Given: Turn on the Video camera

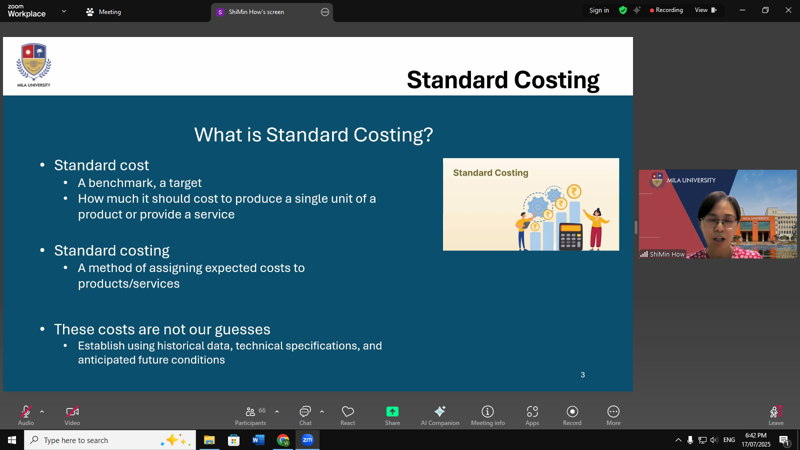Looking at the screenshot, I should [72, 412].
